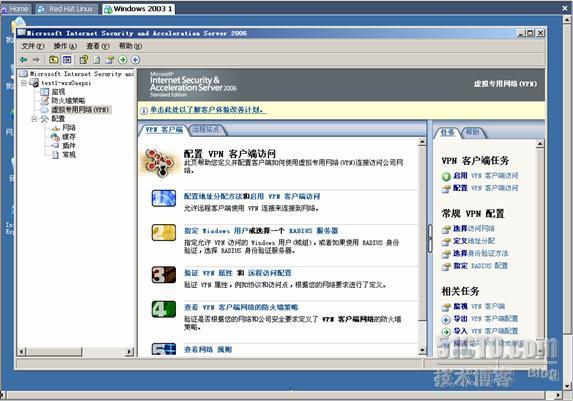Open the Red Hat Linux VM tab

coord(67,9)
